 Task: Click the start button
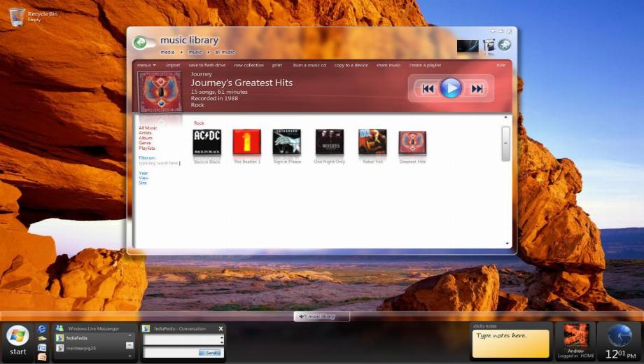[17, 342]
